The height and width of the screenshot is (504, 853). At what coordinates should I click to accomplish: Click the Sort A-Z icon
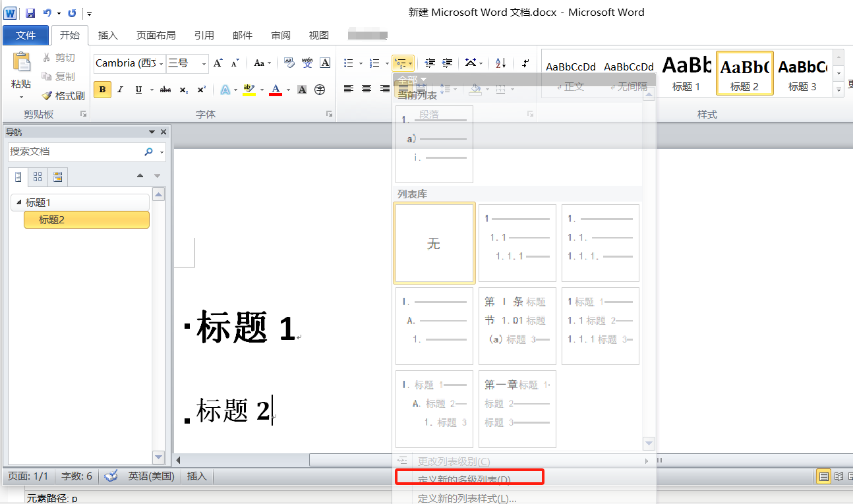coord(500,63)
